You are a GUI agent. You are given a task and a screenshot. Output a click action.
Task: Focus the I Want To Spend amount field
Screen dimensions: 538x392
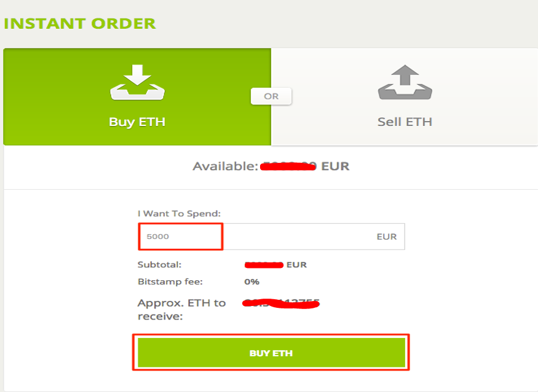pyautogui.click(x=271, y=237)
